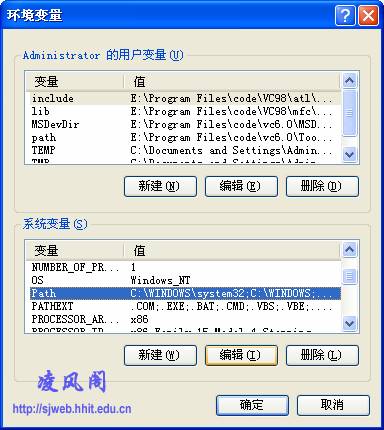Click 新建(N) to add user variable
Screen dimensions: 384x430
click(x=160, y=186)
